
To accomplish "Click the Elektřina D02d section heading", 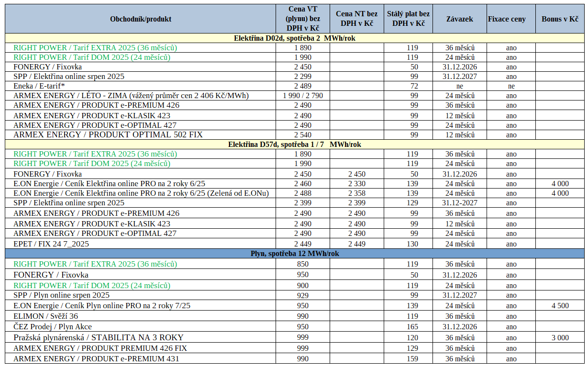I will pos(295,38).
